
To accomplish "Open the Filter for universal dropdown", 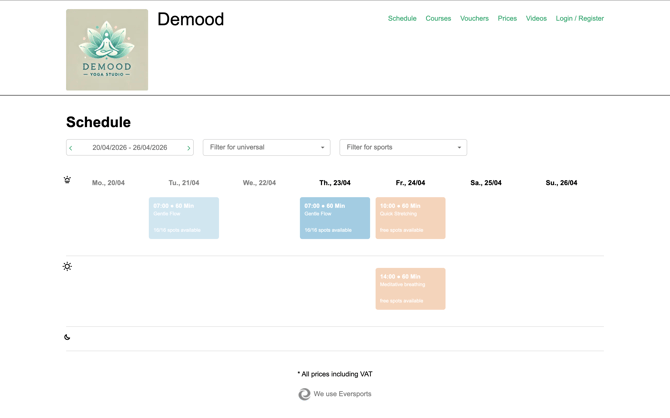I will [266, 147].
